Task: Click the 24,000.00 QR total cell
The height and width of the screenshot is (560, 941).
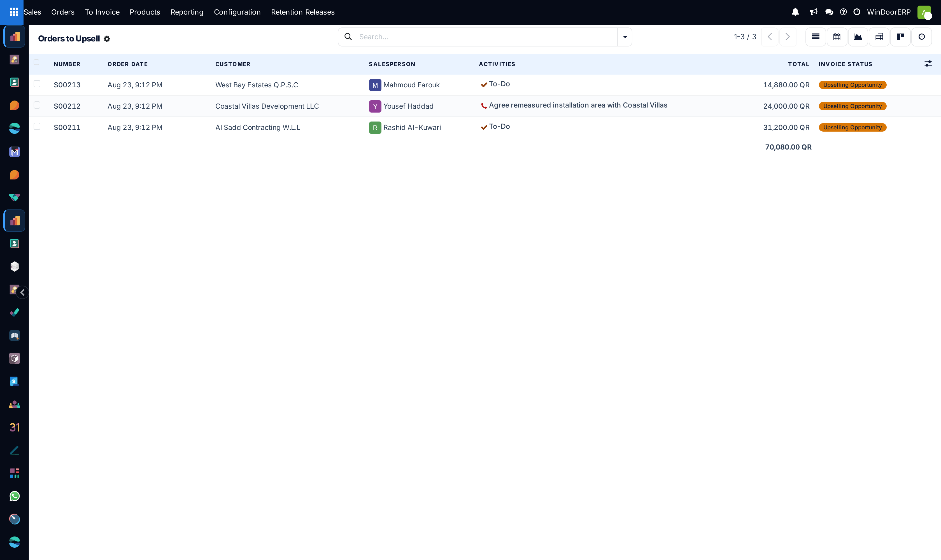Action: coord(786,106)
